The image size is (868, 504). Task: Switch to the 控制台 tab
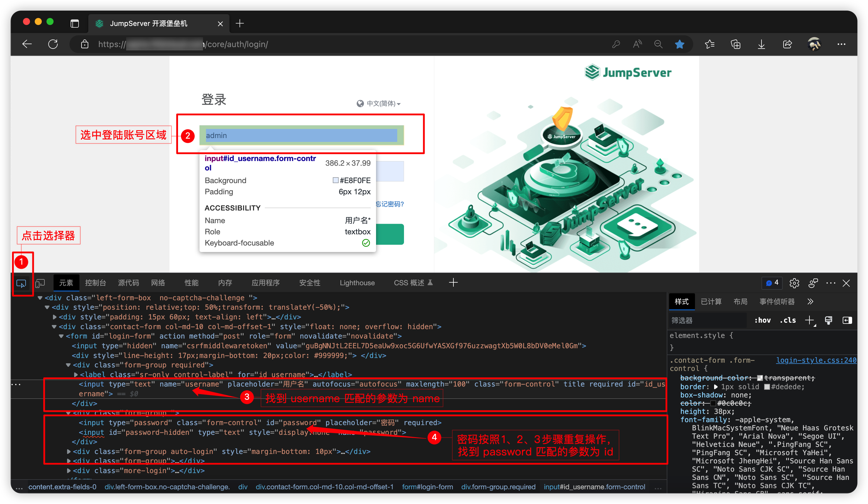(95, 283)
